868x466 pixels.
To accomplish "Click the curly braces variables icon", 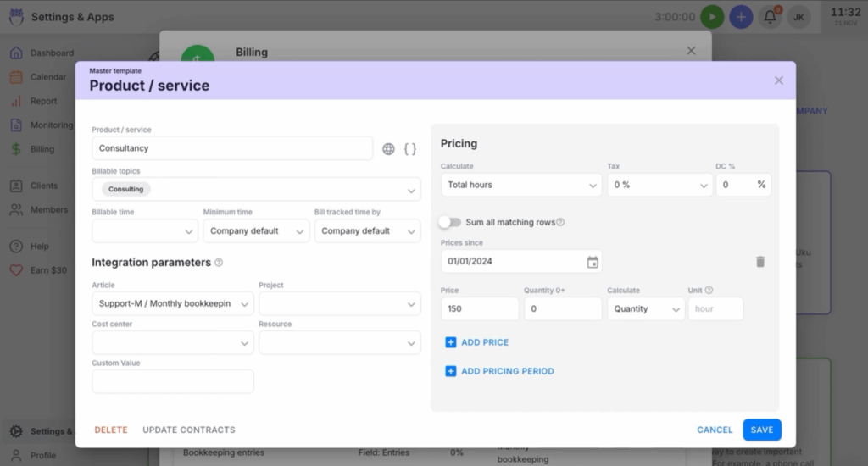I will tap(409, 149).
